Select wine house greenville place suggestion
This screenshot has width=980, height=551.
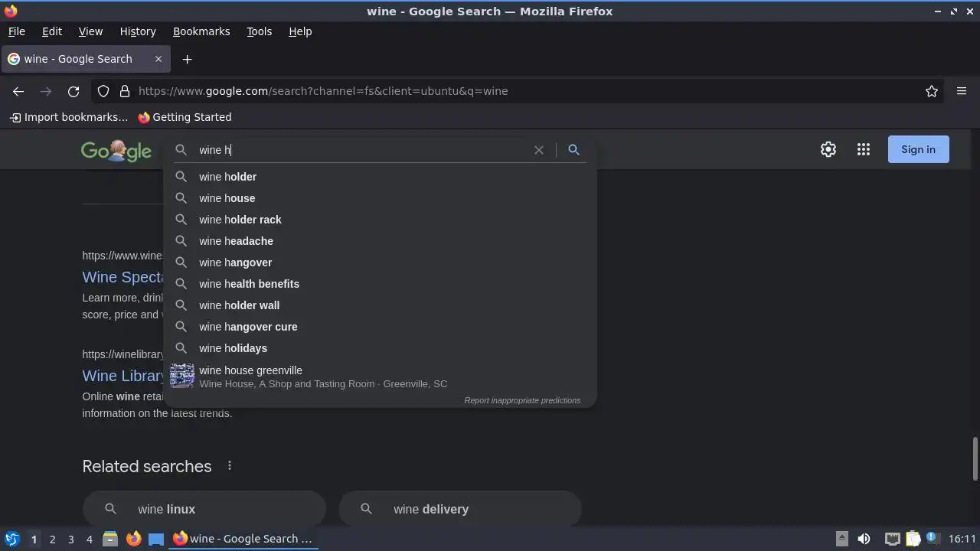tap(380, 377)
